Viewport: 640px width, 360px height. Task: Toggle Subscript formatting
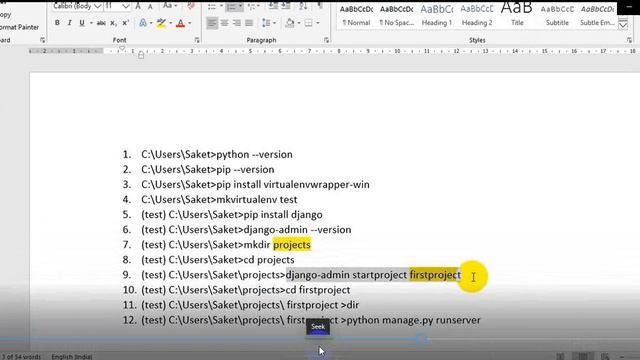113,23
